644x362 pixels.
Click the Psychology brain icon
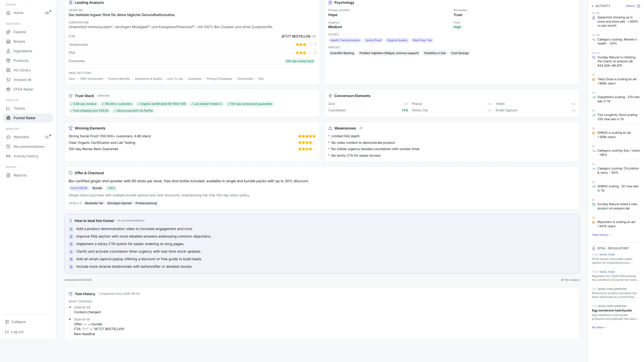pyautogui.click(x=330, y=3)
